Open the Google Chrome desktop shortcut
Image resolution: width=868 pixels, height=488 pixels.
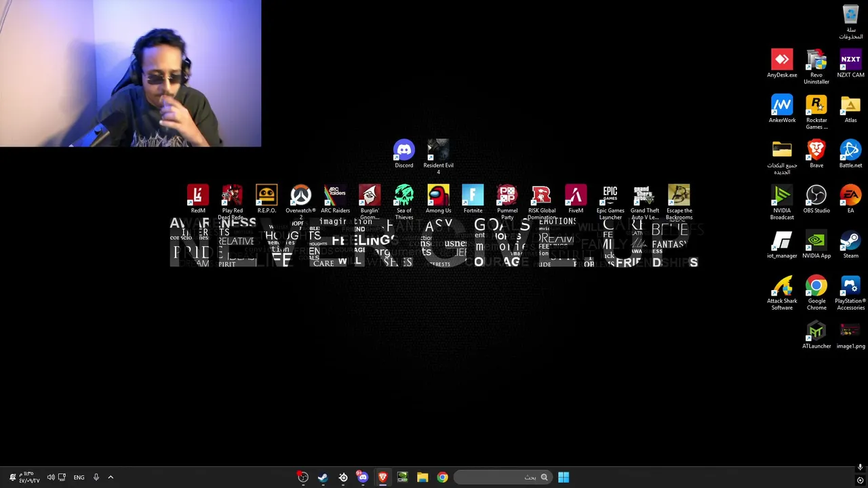pos(816,293)
